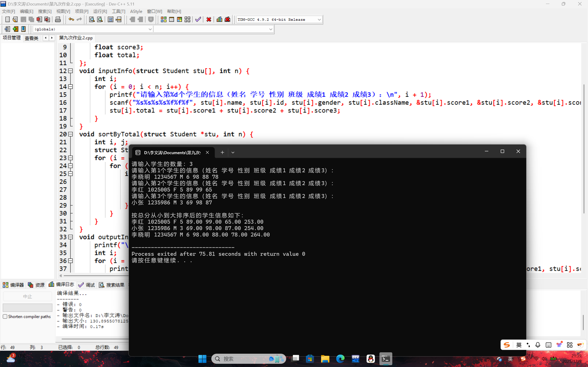Toggle the Shorten compiler paths checkbox
Screen dimensions: 588x367
pyautogui.click(x=5, y=317)
